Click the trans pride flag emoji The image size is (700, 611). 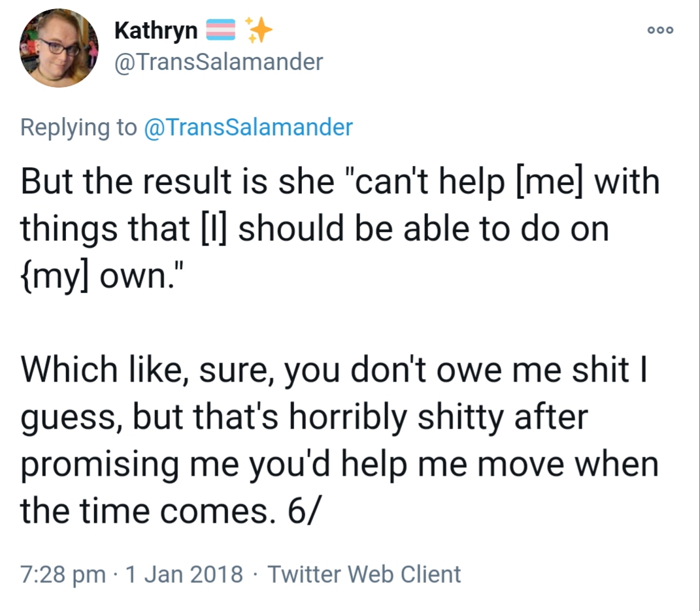220,30
